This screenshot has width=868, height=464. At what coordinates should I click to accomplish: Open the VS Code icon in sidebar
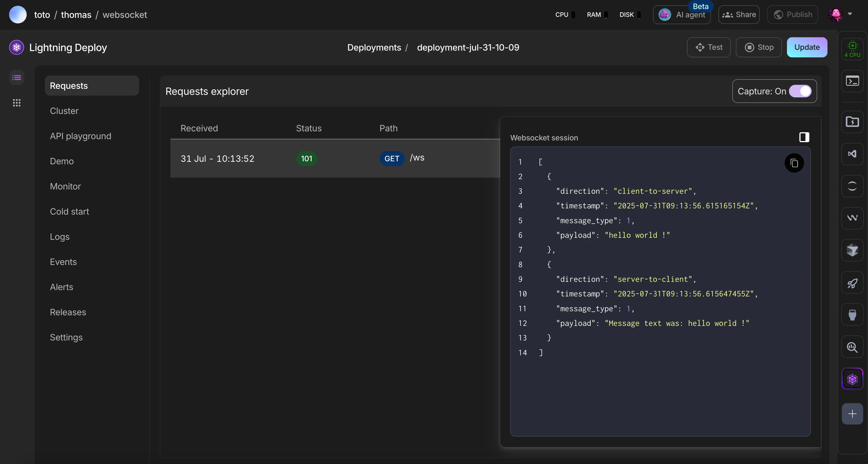852,154
